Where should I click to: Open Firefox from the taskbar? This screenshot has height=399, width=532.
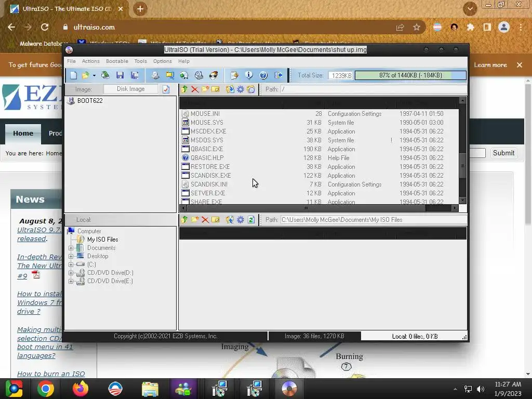81,389
